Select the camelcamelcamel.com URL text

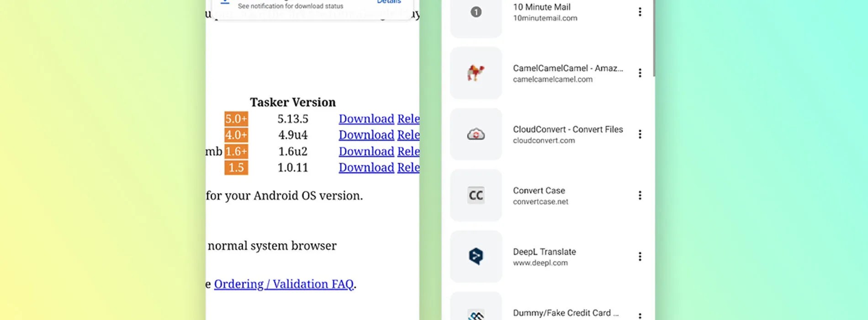pos(553,80)
